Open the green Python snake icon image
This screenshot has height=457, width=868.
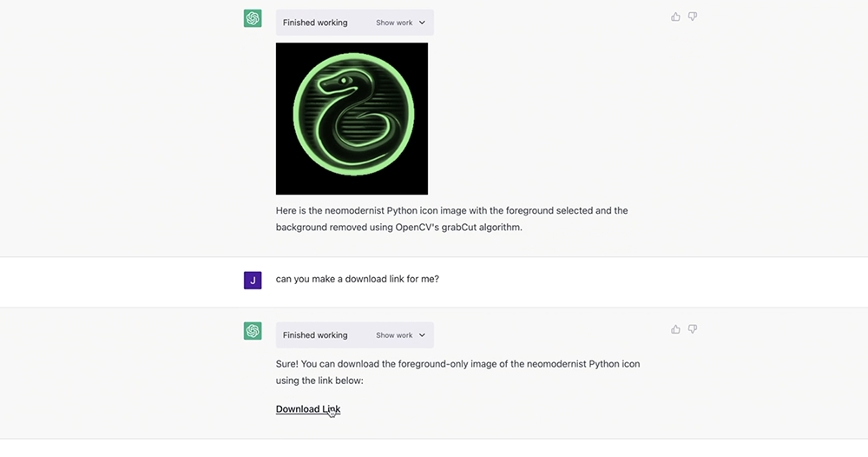(352, 118)
